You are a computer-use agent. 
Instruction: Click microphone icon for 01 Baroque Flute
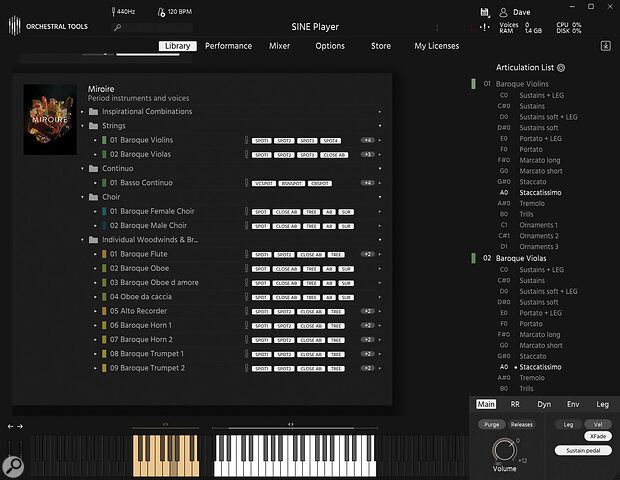(246, 254)
